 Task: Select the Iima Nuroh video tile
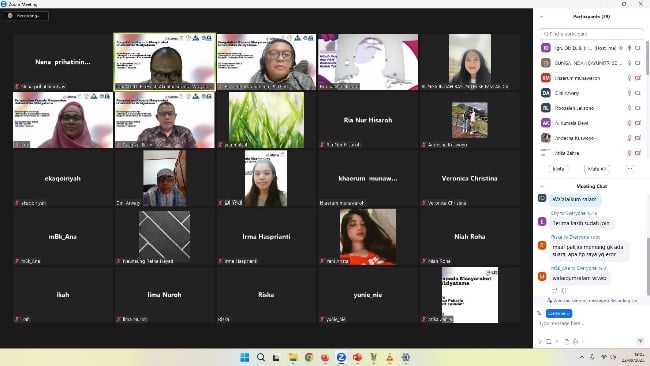tap(164, 295)
